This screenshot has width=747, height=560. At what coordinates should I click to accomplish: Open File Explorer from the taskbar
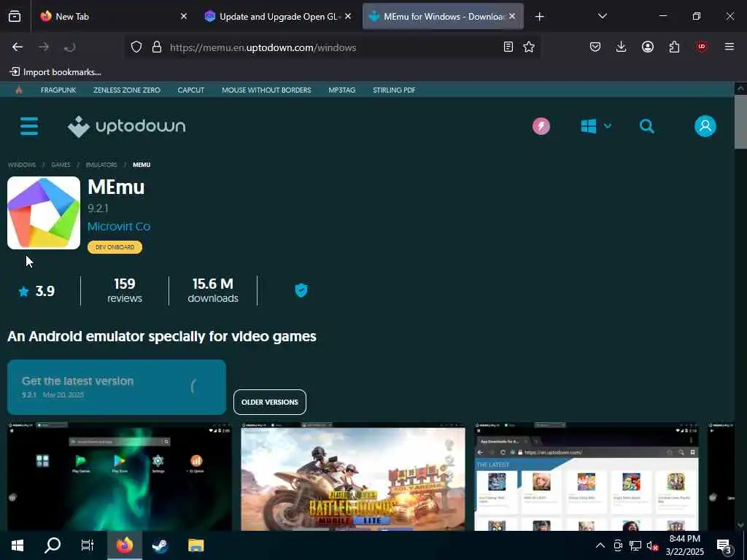[196, 545]
